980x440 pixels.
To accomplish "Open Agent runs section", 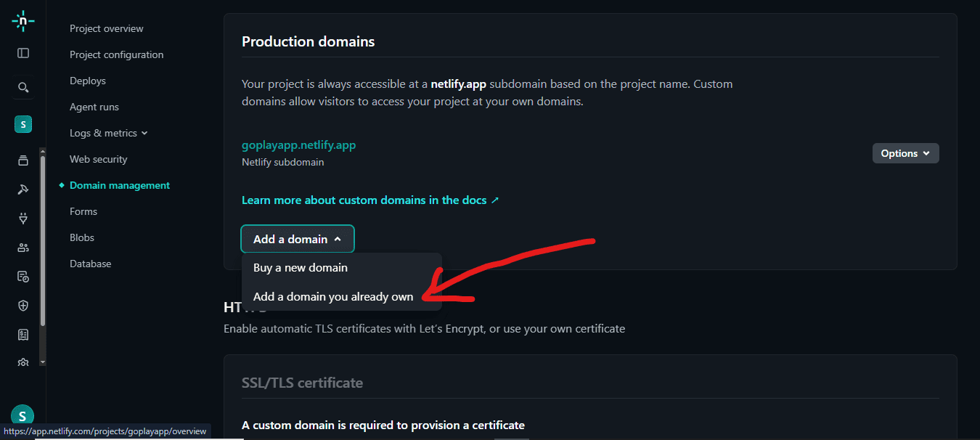I will click(x=94, y=107).
